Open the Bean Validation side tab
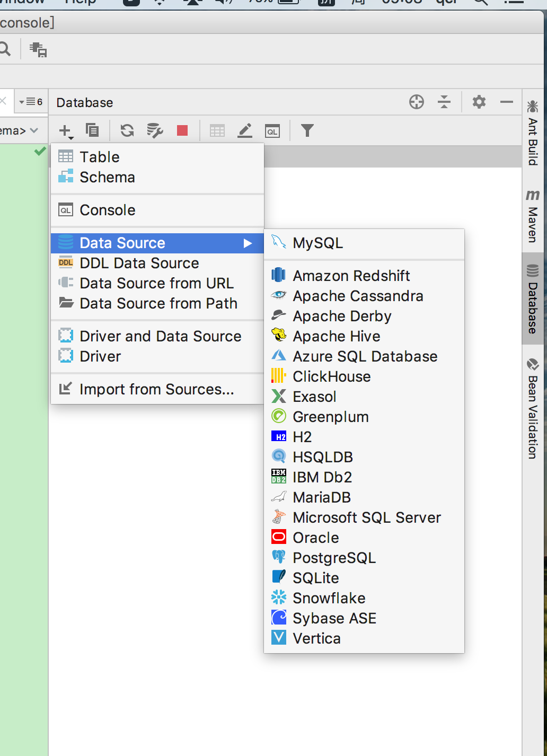The image size is (547, 756). pyautogui.click(x=533, y=409)
